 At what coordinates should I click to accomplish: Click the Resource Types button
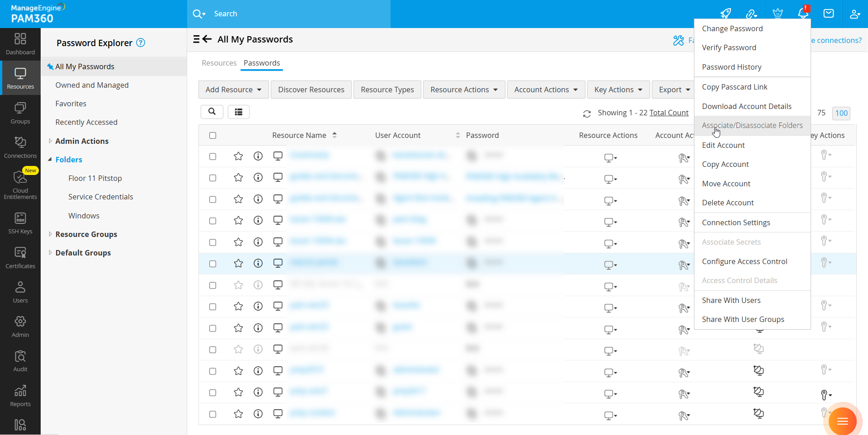coord(387,90)
